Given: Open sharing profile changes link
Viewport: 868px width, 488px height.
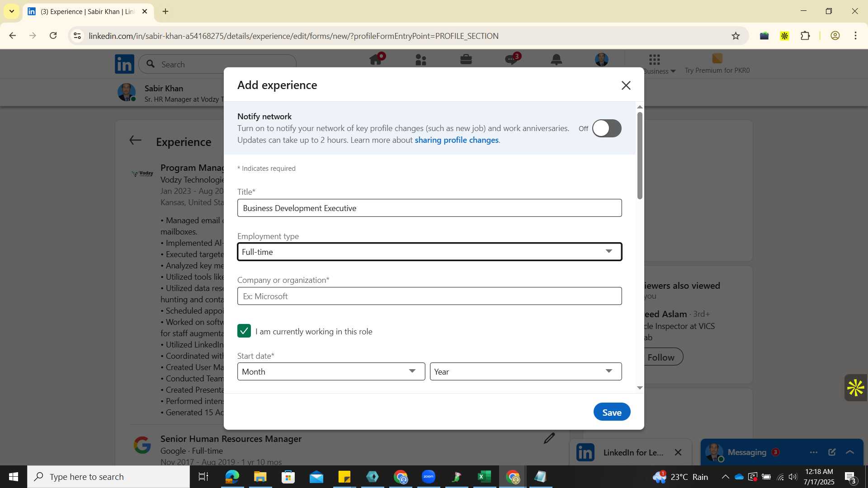Looking at the screenshot, I should pos(456,140).
